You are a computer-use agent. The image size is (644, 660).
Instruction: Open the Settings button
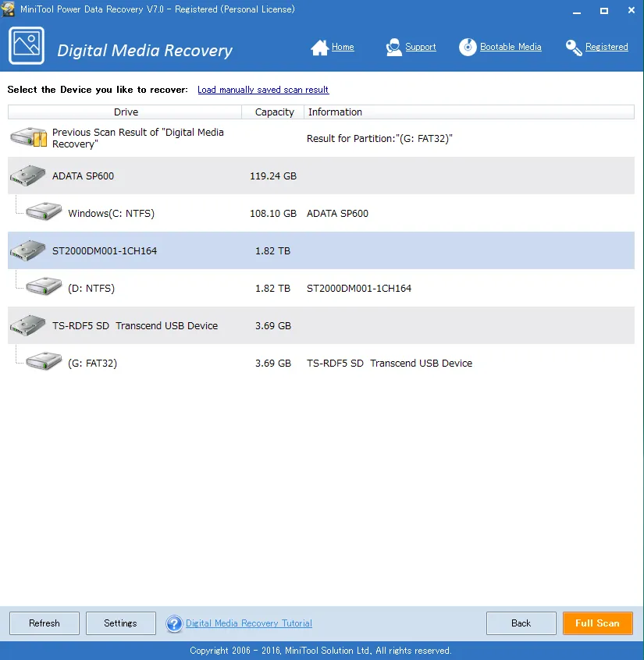pos(120,623)
